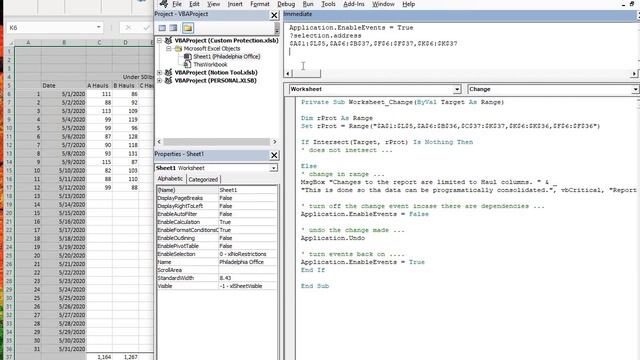Screen dimensions: 640x360
Task: Click the Microsoft Excel Objects folder icon
Action: (x=178, y=49)
